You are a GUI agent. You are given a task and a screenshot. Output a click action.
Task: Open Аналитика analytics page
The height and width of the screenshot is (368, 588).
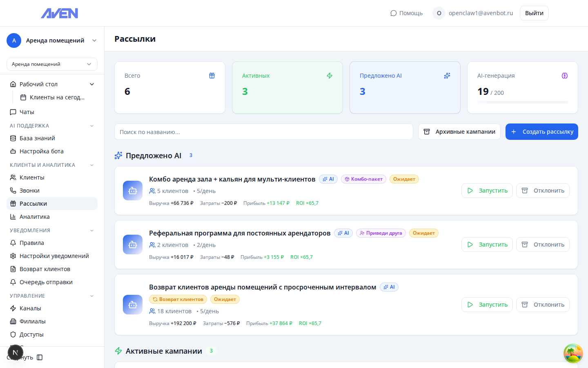[34, 216]
